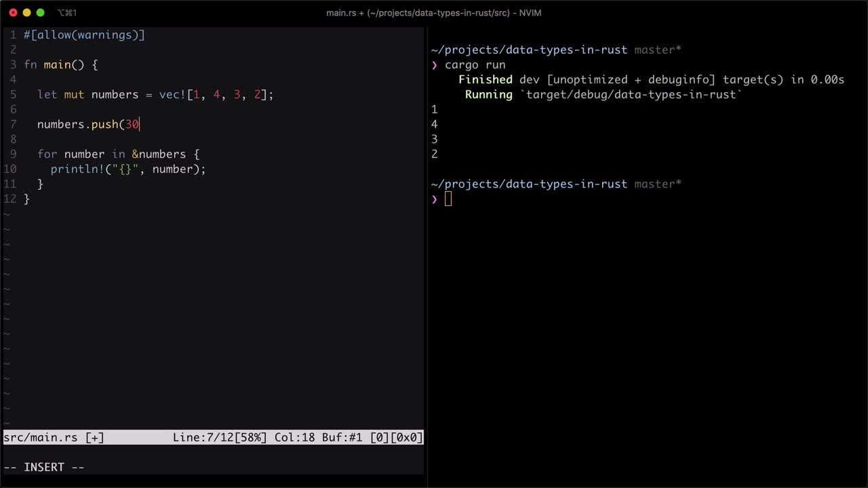The width and height of the screenshot is (868, 488).
Task: Click the green zoom window button
Action: (x=40, y=13)
